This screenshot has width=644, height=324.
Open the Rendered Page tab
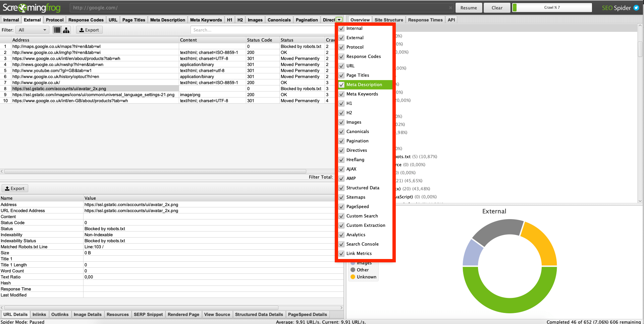[183, 314]
